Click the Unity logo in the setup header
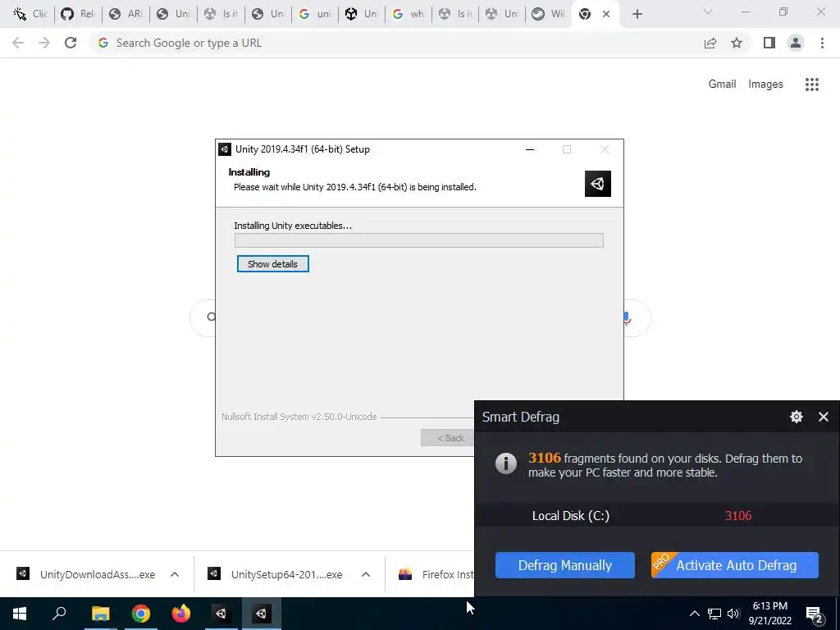This screenshot has height=630, width=840. [597, 184]
